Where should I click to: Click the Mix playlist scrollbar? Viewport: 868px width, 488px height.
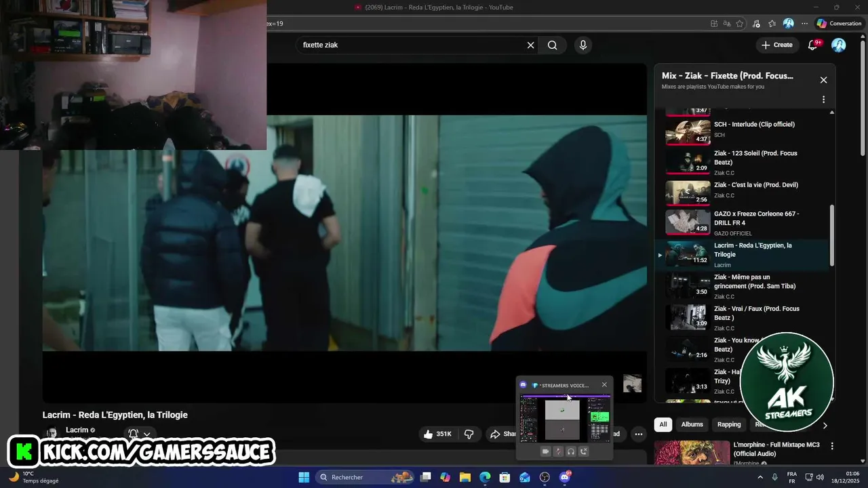pyautogui.click(x=832, y=235)
